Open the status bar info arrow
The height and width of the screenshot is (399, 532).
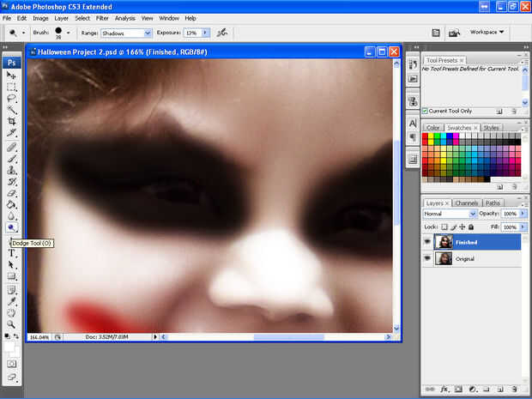155,337
